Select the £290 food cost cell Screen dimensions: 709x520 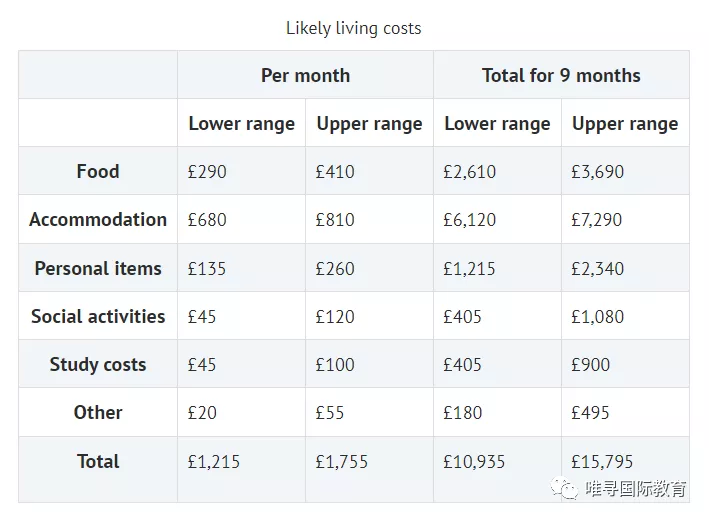pos(208,172)
